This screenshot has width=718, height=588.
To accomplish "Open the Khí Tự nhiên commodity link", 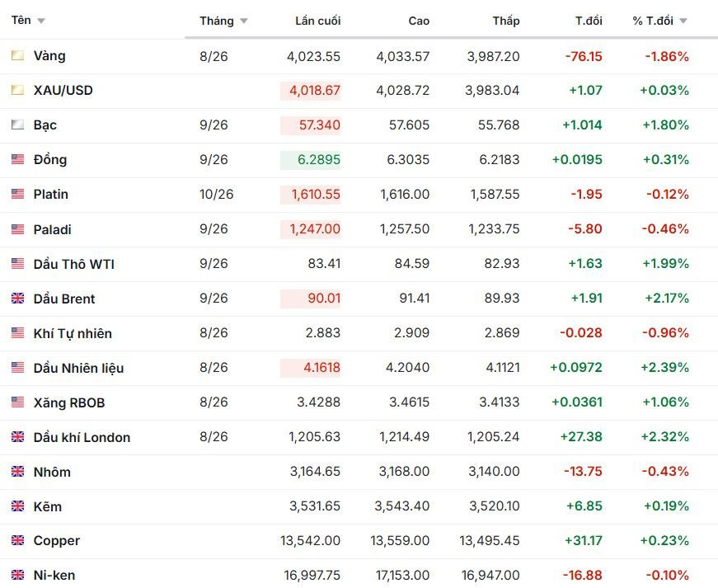I will pyautogui.click(x=73, y=333).
